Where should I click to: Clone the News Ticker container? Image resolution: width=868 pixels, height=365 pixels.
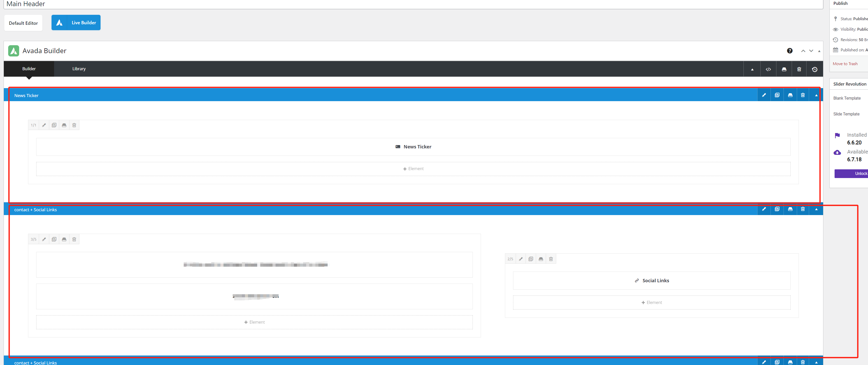(x=777, y=95)
